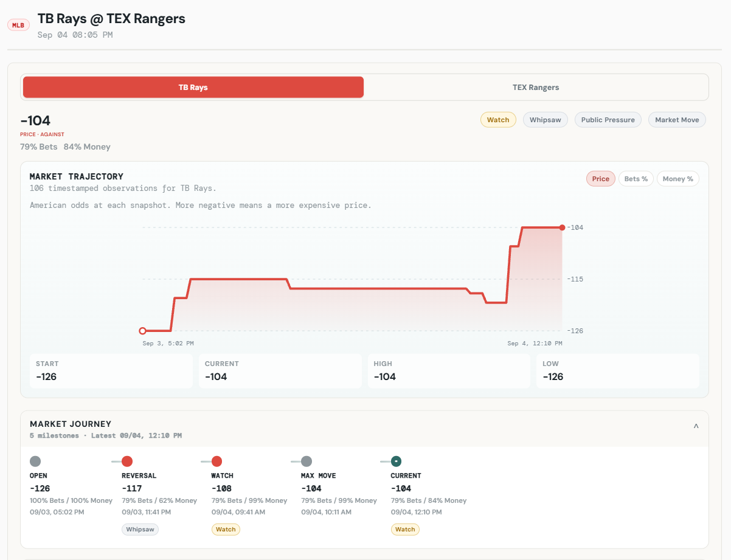Click the TB Rays @ TEX Rangers title
Viewport: 731px width, 560px height.
point(111,18)
